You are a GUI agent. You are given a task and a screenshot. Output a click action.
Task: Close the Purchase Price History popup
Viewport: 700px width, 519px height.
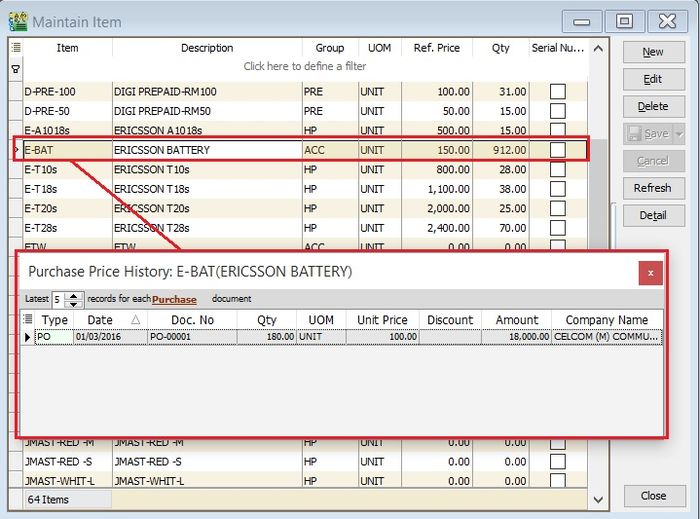(650, 272)
